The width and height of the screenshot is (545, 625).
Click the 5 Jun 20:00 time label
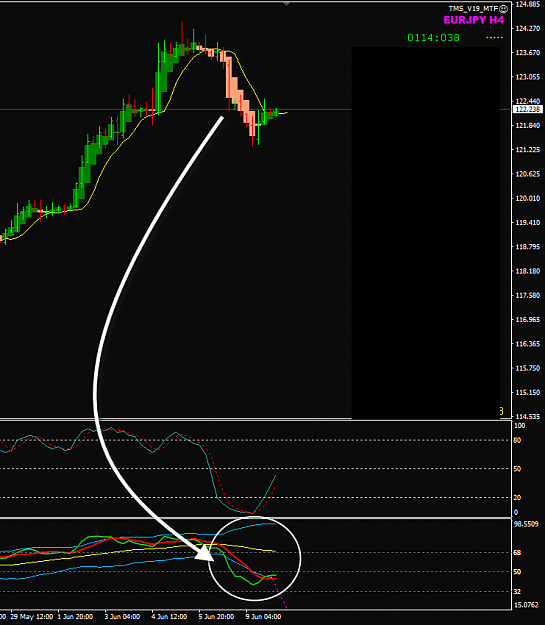[216, 617]
